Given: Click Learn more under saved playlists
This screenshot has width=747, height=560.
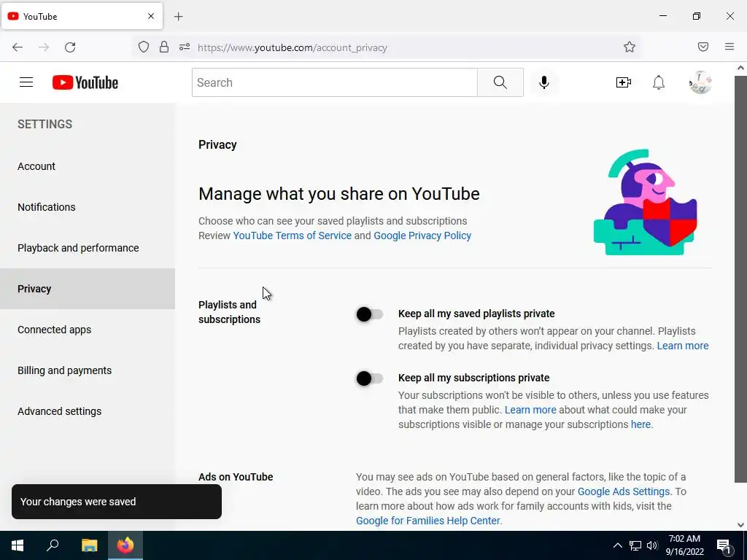Looking at the screenshot, I should (683, 346).
